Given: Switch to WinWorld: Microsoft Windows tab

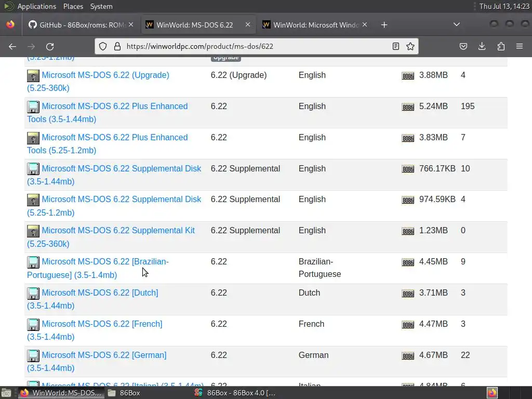Looking at the screenshot, I should (315, 25).
